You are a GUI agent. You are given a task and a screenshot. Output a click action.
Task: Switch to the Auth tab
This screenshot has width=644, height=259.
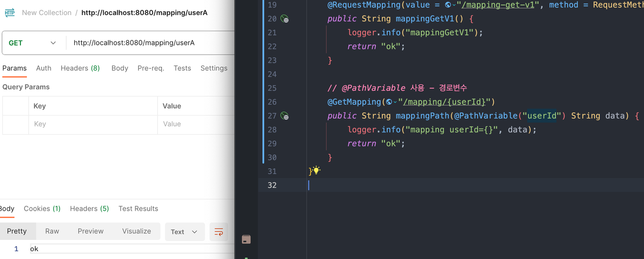coord(43,68)
